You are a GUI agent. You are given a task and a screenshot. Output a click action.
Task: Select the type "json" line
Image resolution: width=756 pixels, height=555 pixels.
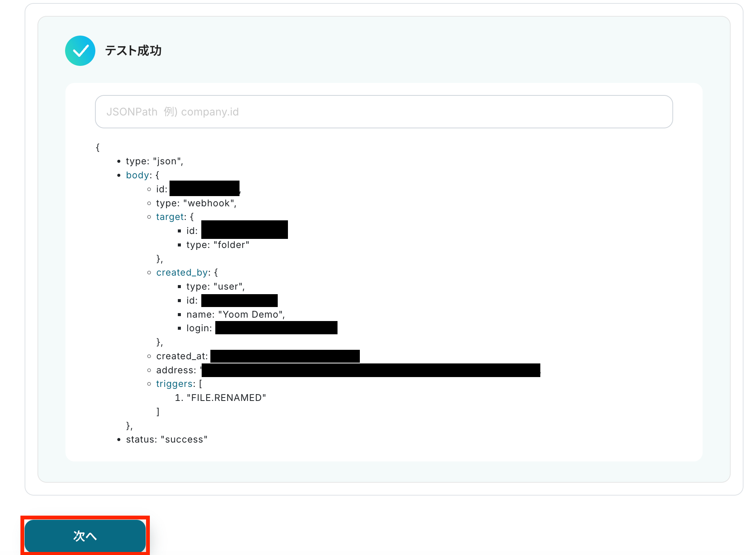tap(154, 161)
